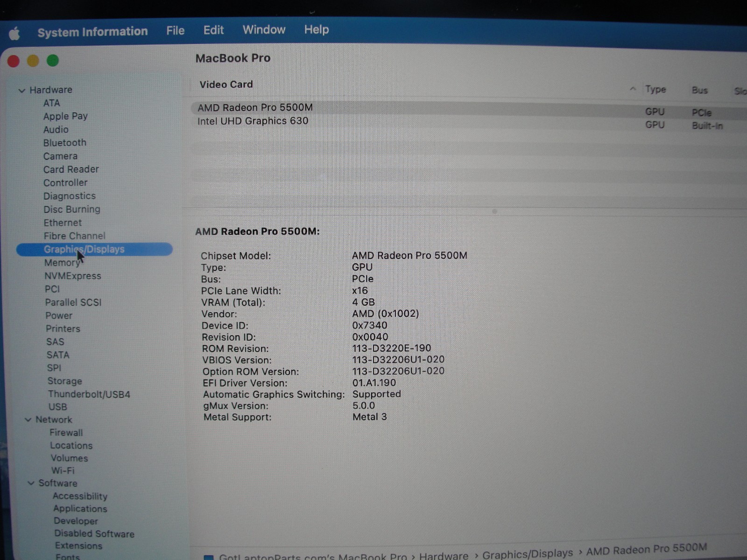
Task: Select SAS in sidebar
Action: [55, 342]
